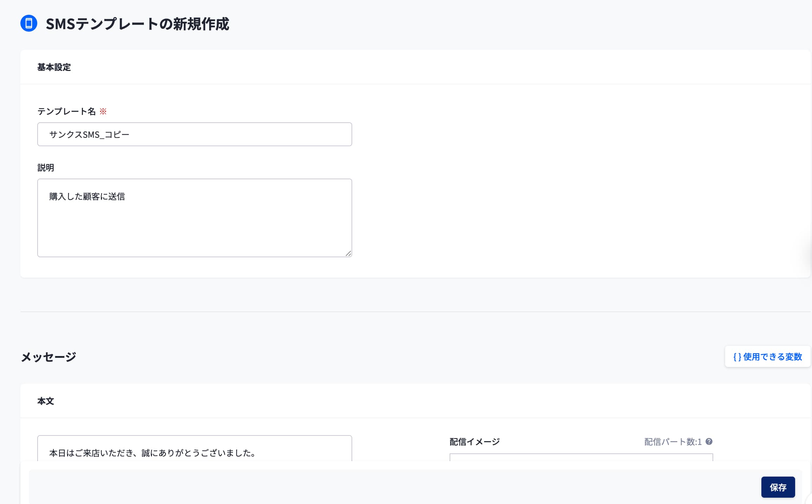The image size is (812, 504).
Task: Click inside the 説明 description textarea
Action: pos(194,225)
